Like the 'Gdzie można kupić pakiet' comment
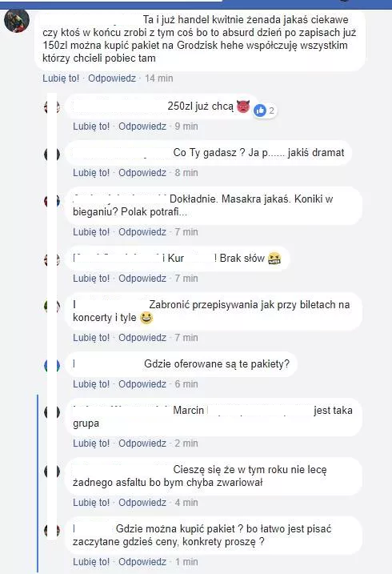 pos(91,562)
